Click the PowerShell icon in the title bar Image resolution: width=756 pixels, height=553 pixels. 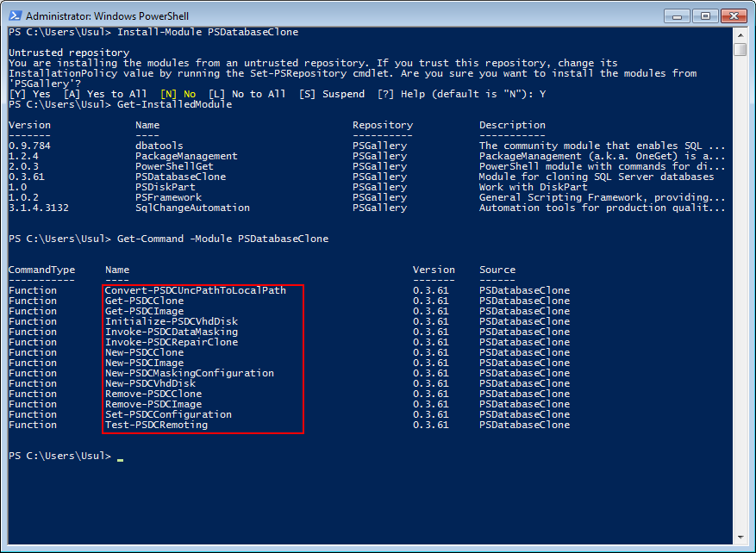point(15,16)
